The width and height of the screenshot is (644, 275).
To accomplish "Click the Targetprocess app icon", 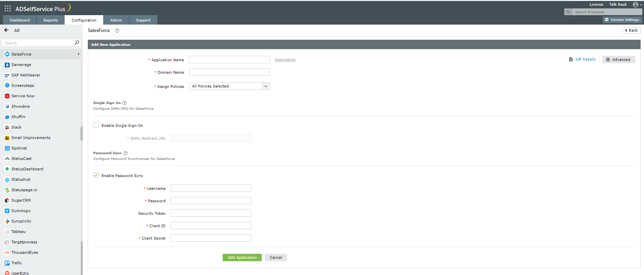I will pyautogui.click(x=7, y=242).
